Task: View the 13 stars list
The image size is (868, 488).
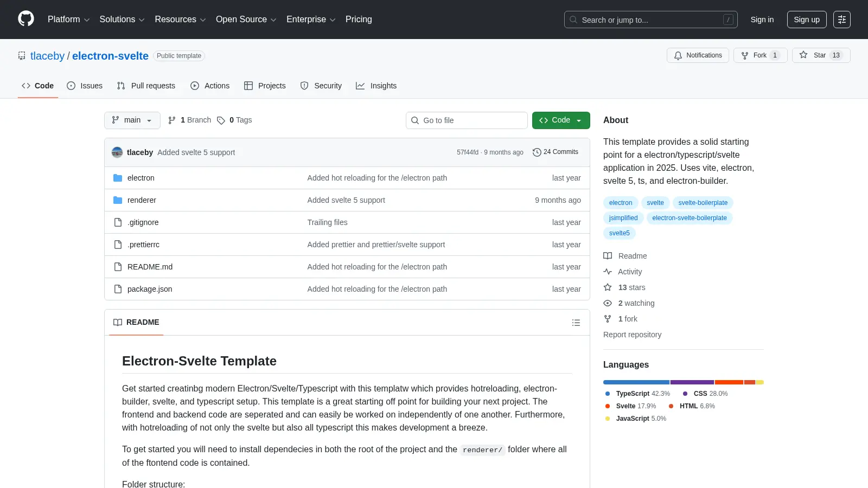Action: point(624,287)
